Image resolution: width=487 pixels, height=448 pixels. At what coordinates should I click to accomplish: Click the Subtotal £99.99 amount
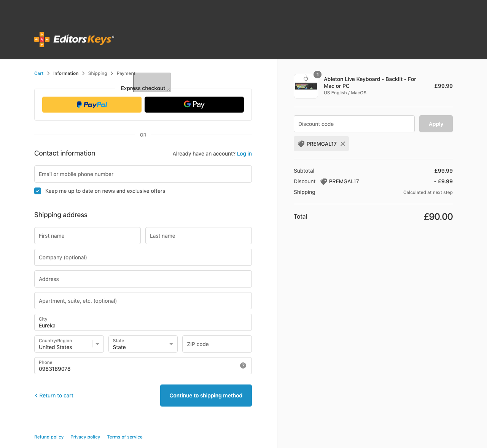coord(444,171)
